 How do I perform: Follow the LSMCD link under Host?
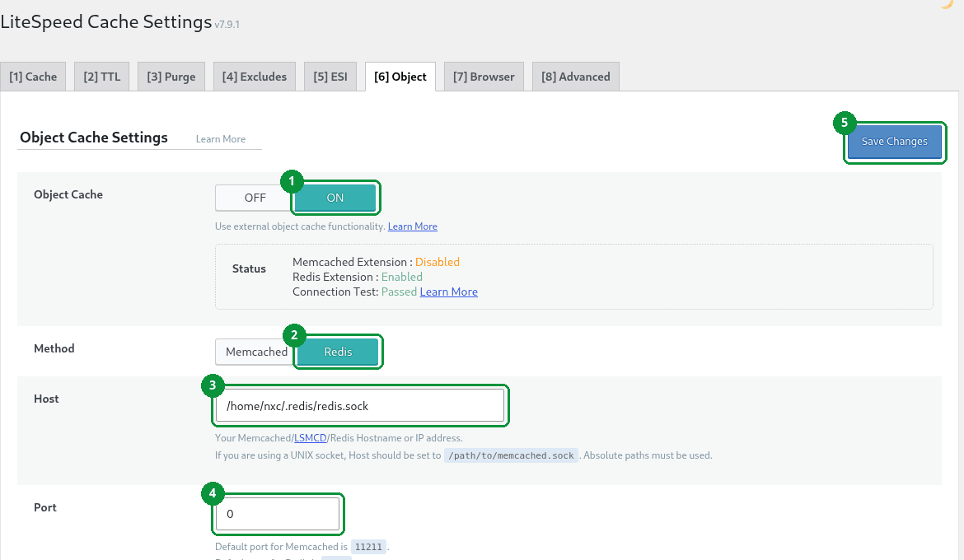pos(311,438)
